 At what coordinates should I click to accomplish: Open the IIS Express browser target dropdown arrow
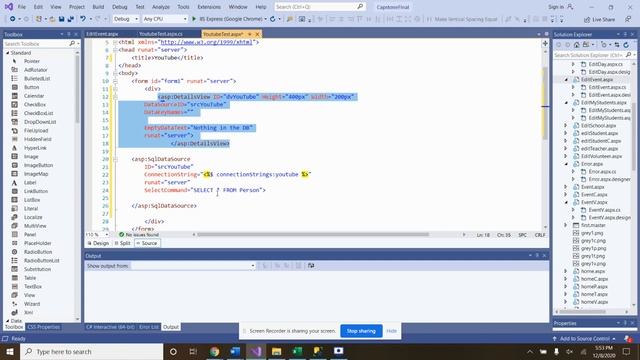click(x=265, y=19)
